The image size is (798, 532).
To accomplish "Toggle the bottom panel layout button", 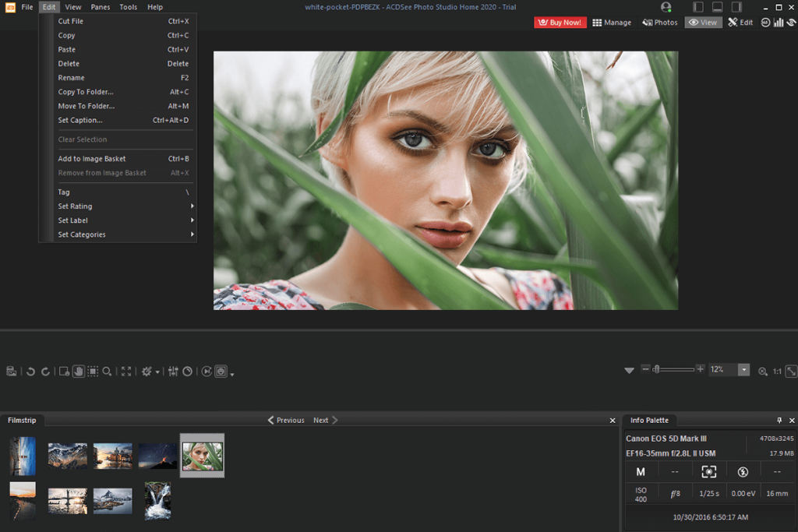I will [717, 6].
